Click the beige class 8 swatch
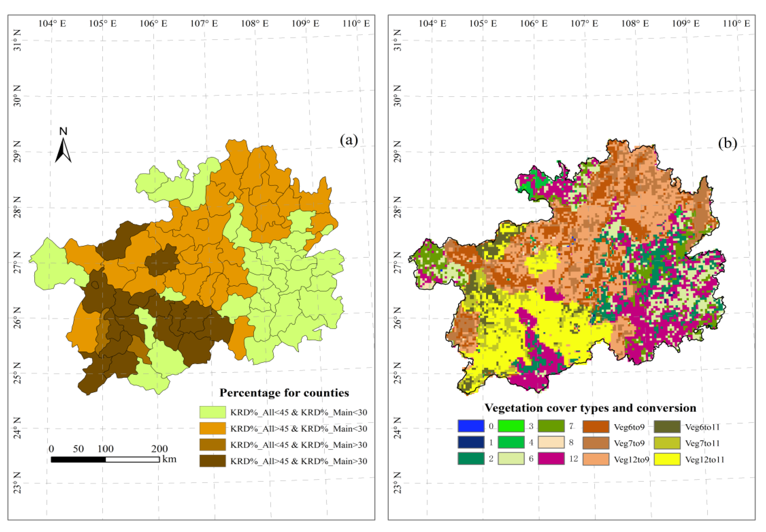 click(x=551, y=442)
